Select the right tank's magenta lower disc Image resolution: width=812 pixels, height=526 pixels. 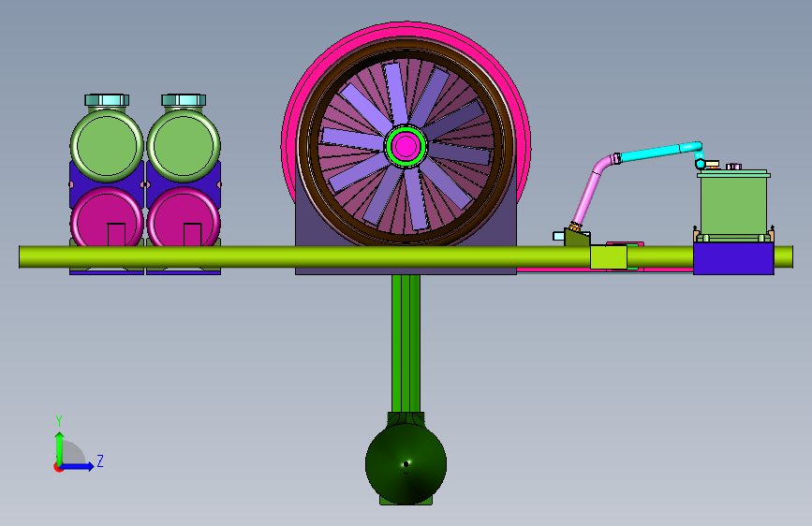click(x=184, y=217)
